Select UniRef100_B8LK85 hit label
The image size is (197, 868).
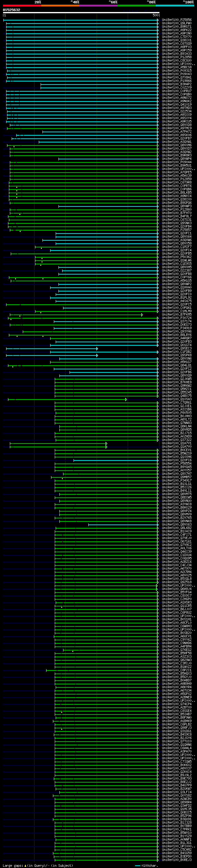[177, 192]
